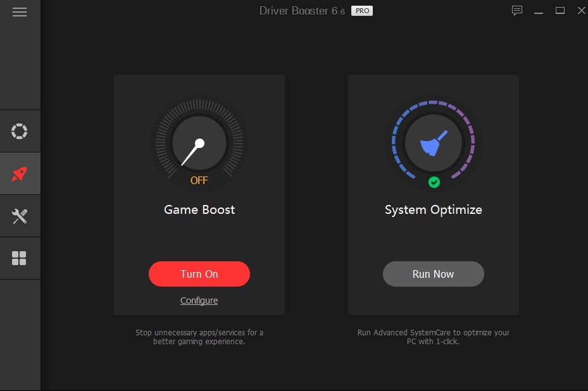Open the Configure link

pos(199,301)
